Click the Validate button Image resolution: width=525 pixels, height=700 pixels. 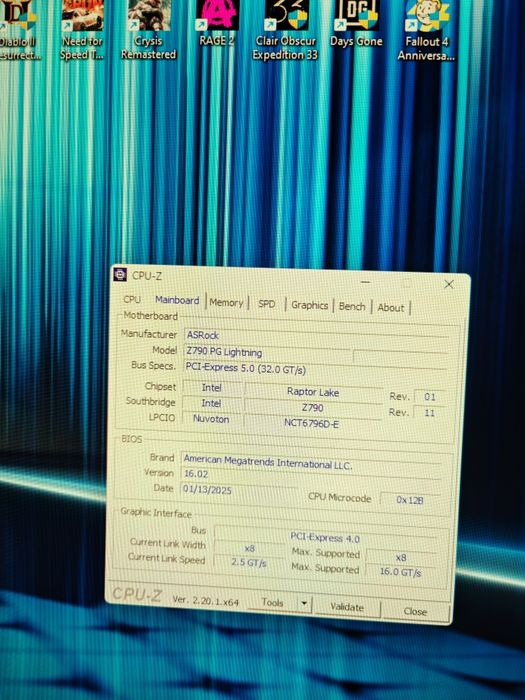pyautogui.click(x=347, y=607)
